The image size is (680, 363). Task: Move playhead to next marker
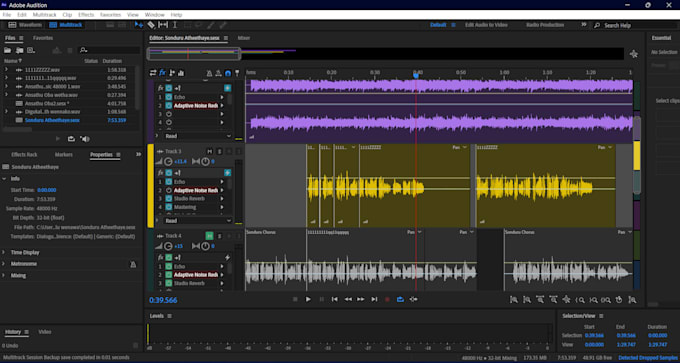click(x=374, y=299)
